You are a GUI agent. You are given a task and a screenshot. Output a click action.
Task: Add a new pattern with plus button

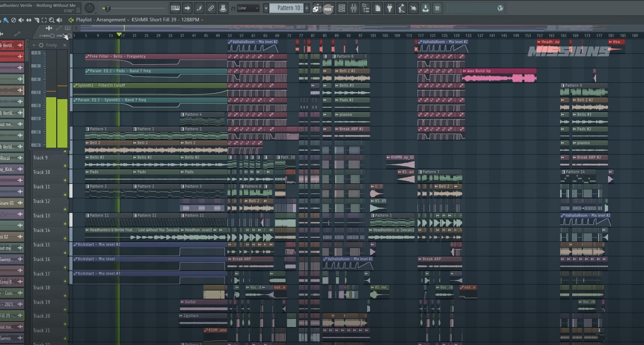click(x=307, y=8)
